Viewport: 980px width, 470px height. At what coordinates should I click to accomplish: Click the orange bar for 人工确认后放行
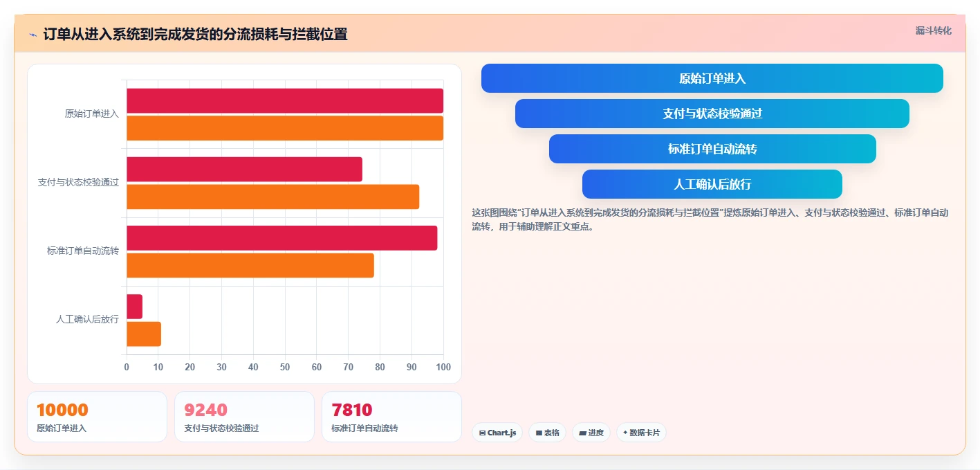coord(144,334)
